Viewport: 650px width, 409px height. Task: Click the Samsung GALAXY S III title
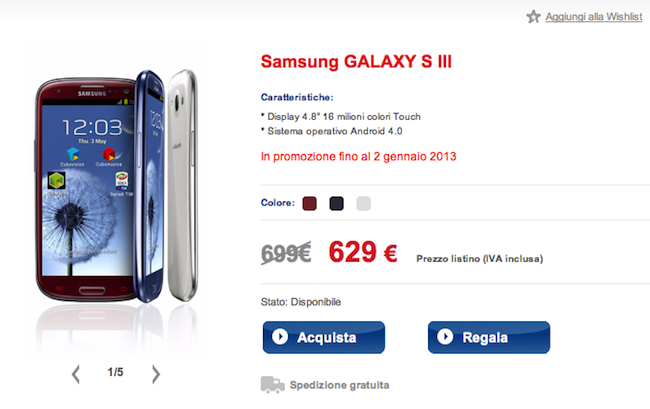(356, 62)
